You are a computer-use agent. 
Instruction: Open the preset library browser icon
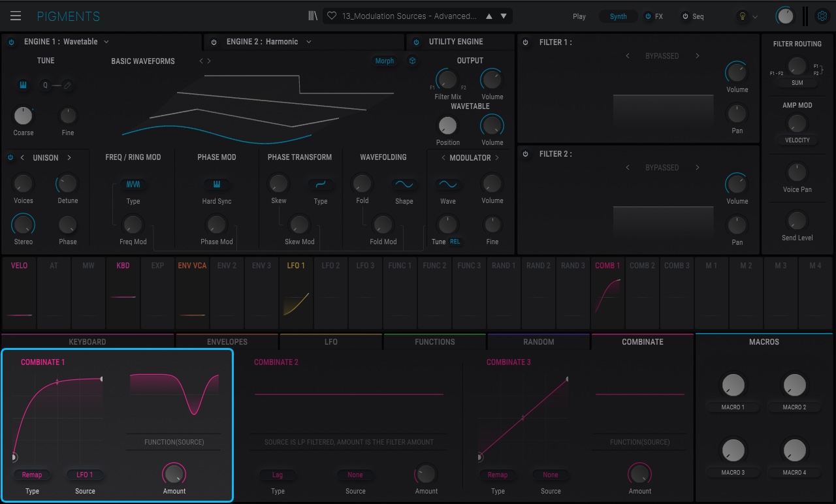[313, 16]
